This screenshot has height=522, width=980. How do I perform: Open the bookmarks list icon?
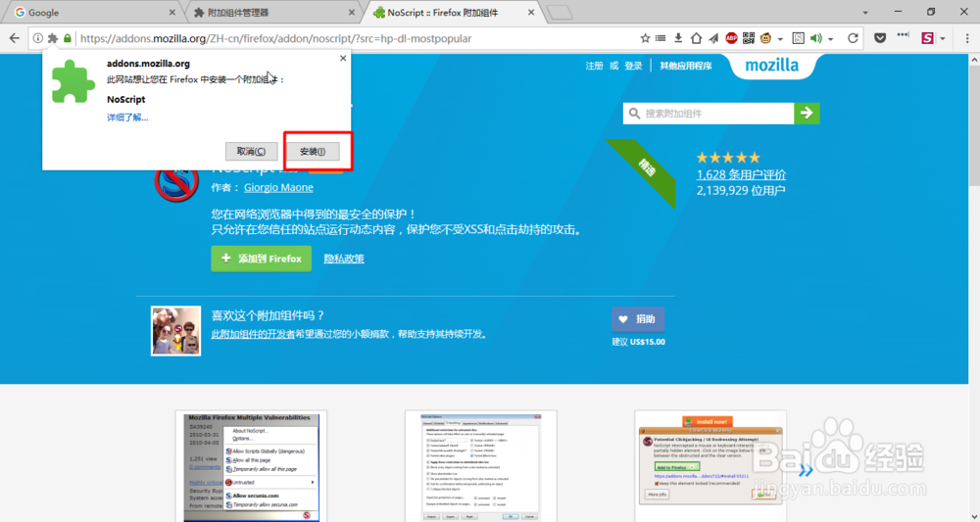coord(661,39)
